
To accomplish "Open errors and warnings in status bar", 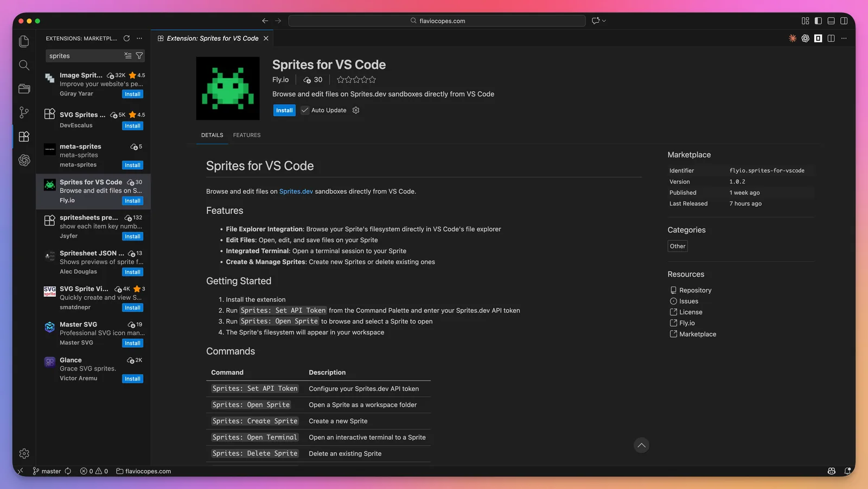I will (94, 471).
